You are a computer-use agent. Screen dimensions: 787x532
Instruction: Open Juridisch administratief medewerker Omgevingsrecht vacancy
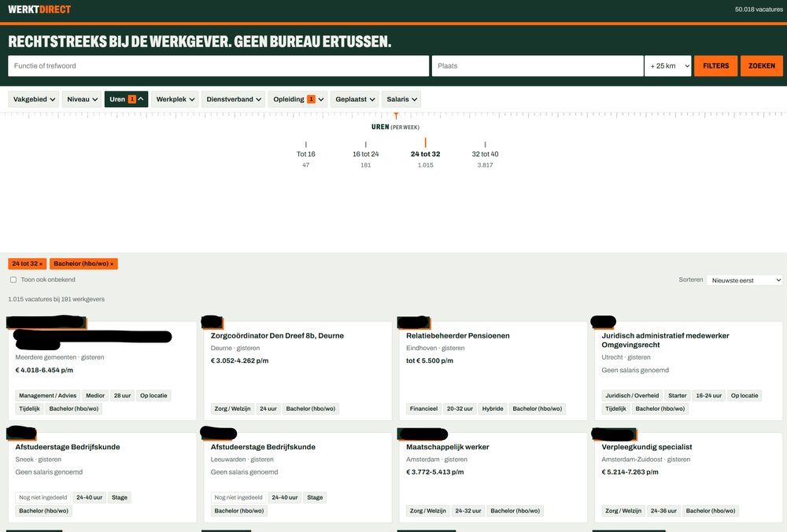pyautogui.click(x=666, y=340)
